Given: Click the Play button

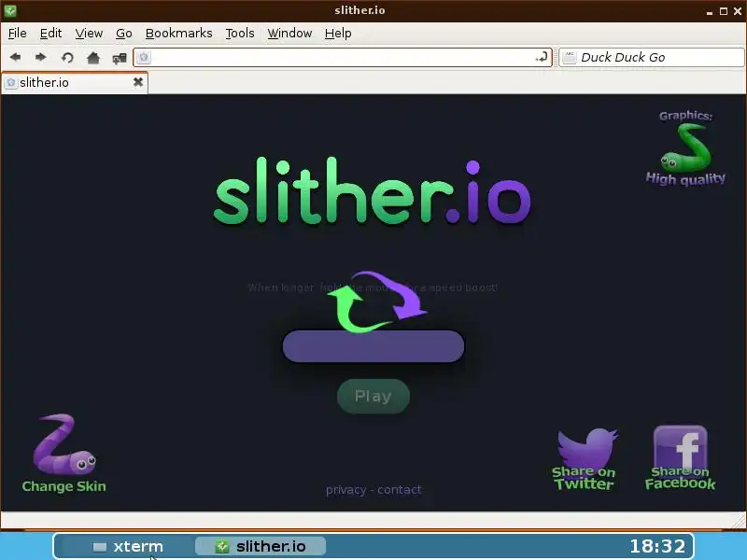Looking at the screenshot, I should 373,396.
